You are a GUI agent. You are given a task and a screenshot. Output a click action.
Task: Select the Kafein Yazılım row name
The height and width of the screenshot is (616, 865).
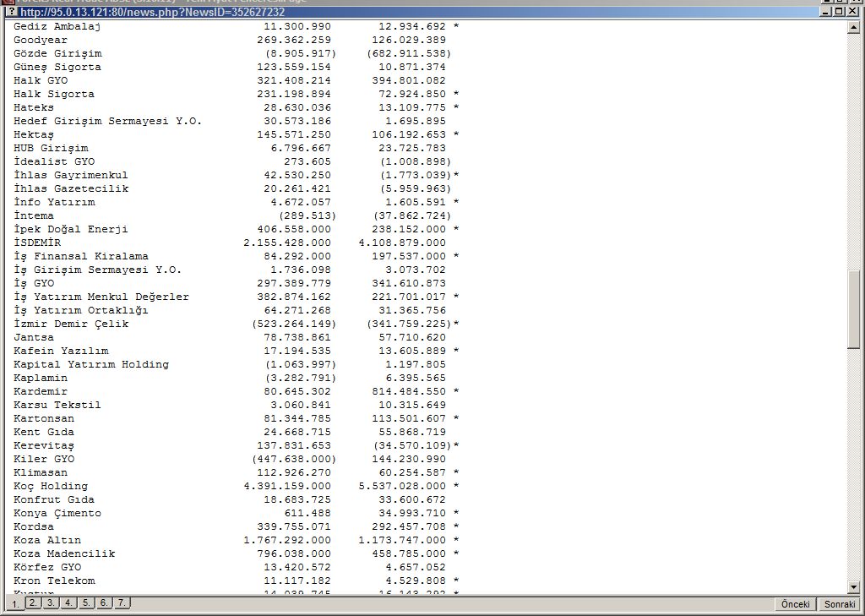[61, 351]
